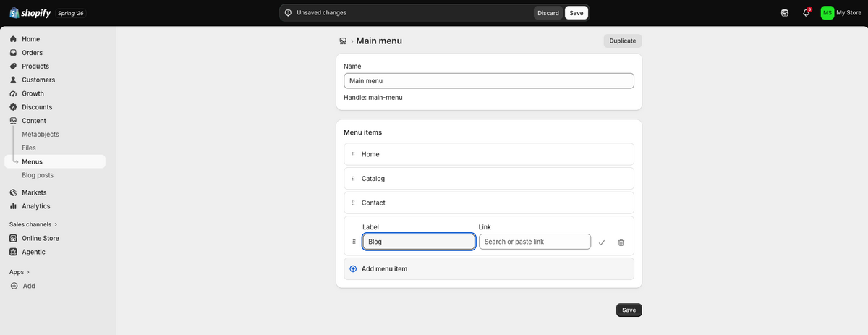Viewport: 868px width, 335px height.
Task: Grab the Catalog item drag handle
Action: pyautogui.click(x=353, y=179)
